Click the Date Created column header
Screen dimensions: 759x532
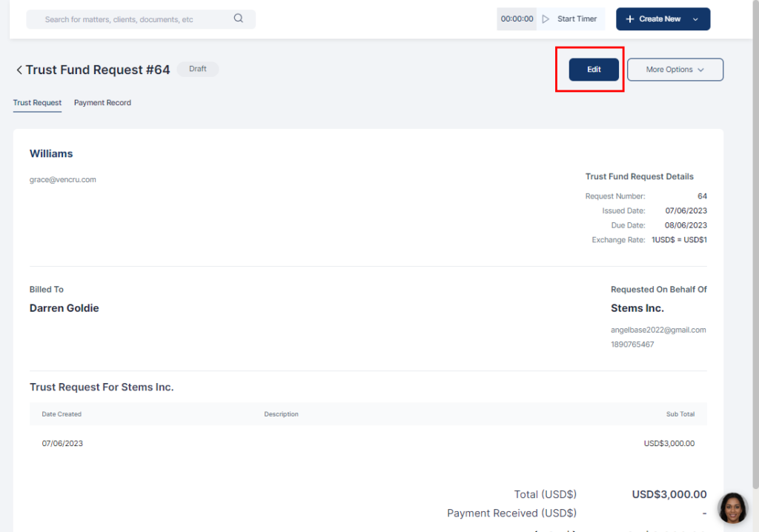62,414
